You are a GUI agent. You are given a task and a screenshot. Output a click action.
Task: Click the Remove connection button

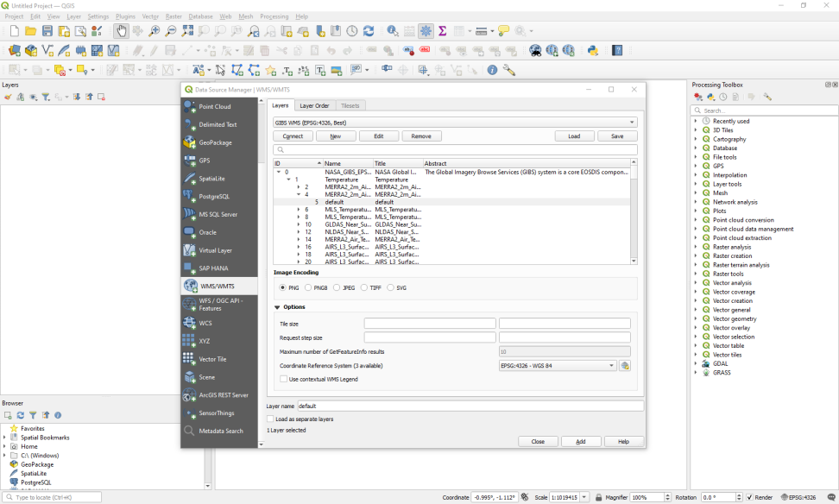421,136
